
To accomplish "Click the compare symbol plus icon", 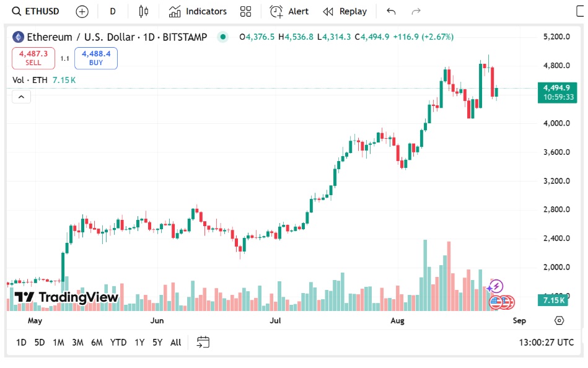I will click(x=81, y=11).
